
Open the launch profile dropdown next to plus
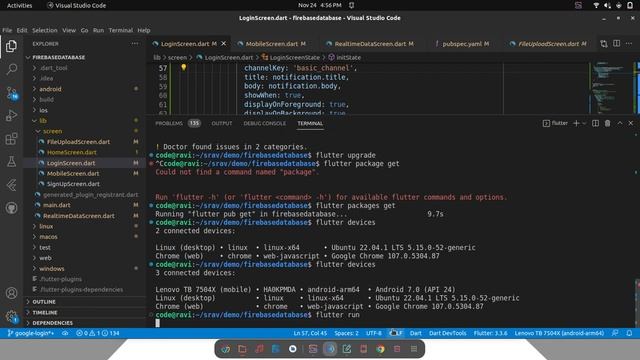(584, 123)
